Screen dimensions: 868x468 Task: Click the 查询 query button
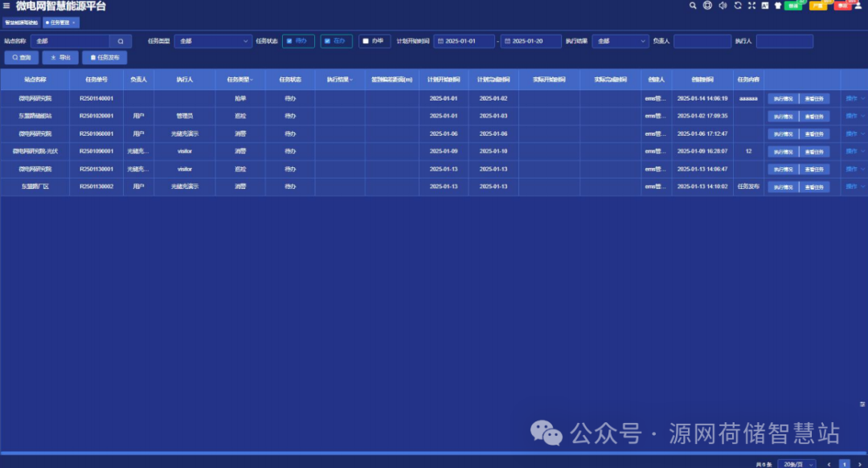22,57
